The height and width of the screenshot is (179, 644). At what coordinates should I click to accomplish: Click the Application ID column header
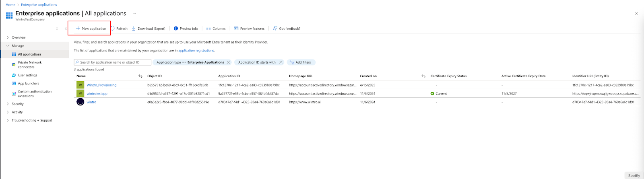point(229,76)
